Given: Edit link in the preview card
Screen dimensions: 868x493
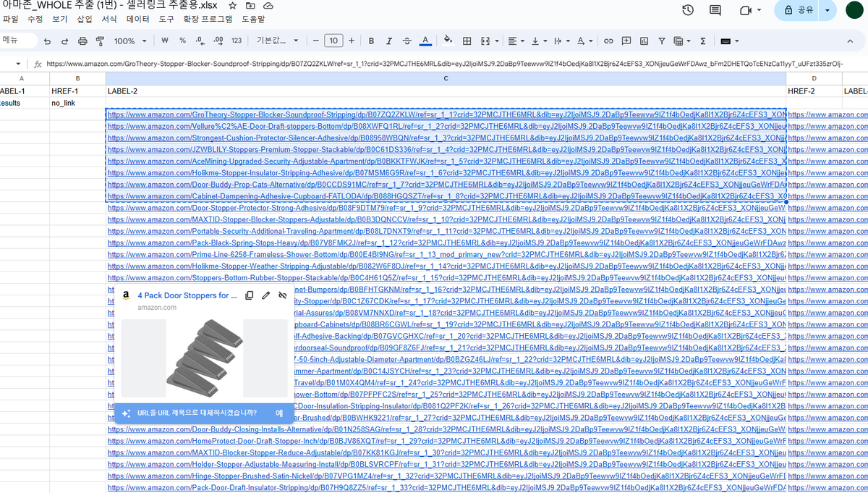Looking at the screenshot, I should click(266, 295).
